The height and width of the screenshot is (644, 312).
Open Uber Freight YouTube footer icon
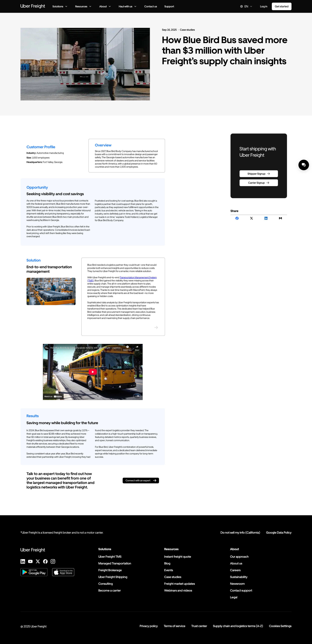click(x=30, y=561)
